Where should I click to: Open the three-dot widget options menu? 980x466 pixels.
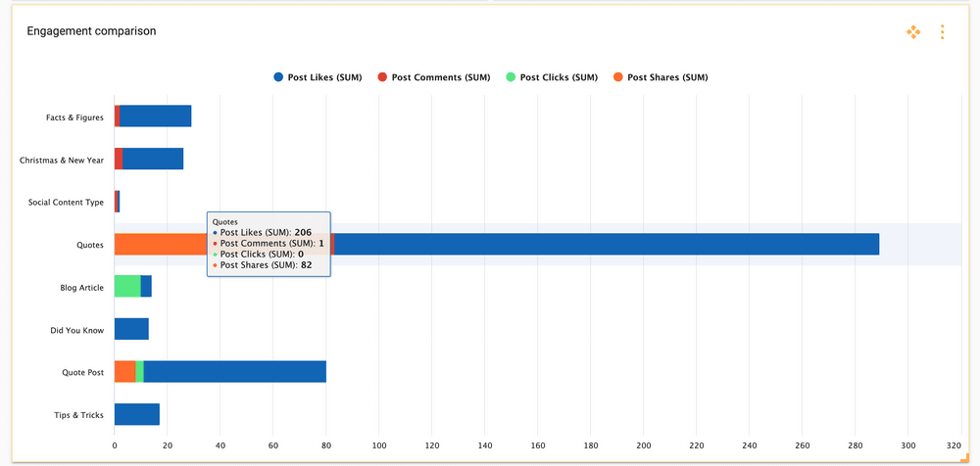coord(942,32)
